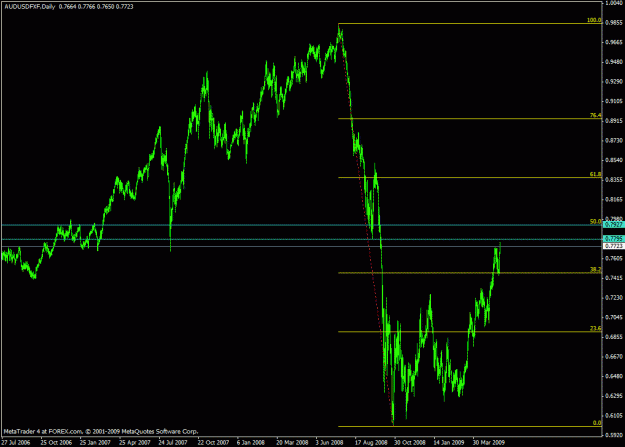Click the 0.8730 price axis label
The image size is (625, 447).
coord(614,141)
